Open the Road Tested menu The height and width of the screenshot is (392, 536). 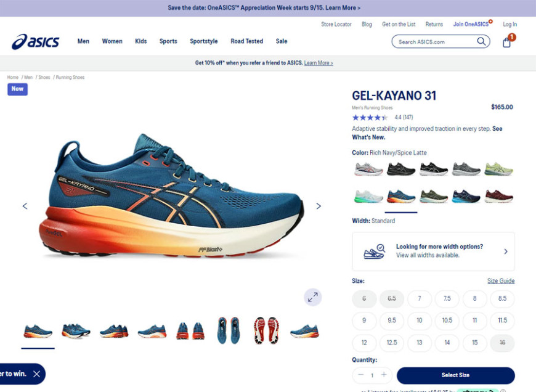(x=247, y=41)
